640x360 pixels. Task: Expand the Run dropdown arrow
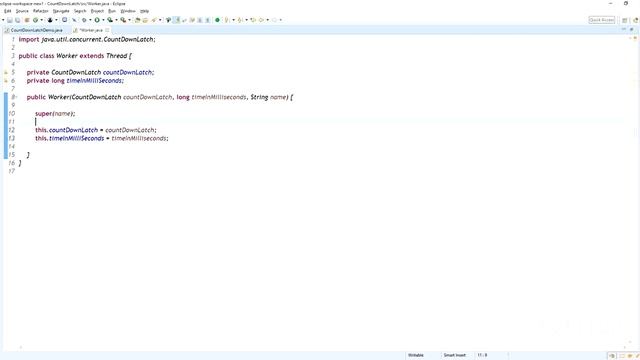pos(103,20)
